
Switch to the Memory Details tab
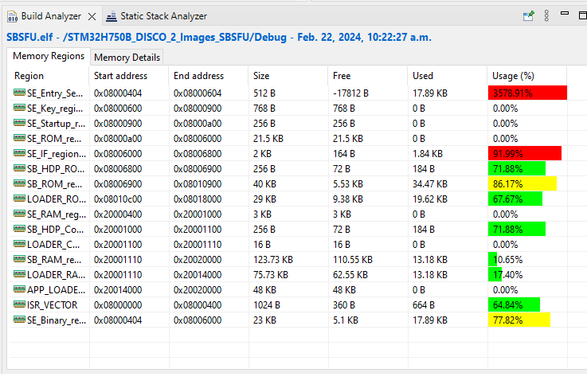point(127,57)
